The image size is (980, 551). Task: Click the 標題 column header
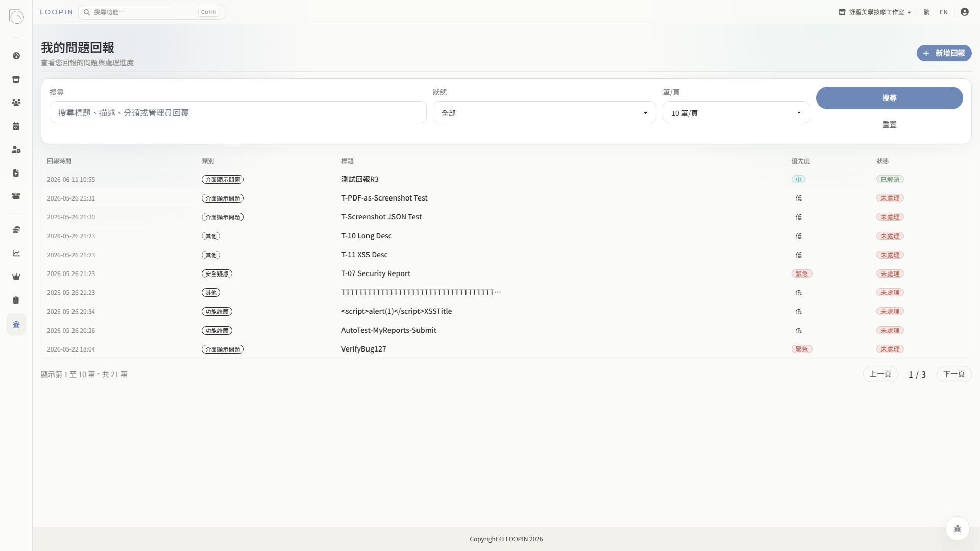[x=347, y=161]
